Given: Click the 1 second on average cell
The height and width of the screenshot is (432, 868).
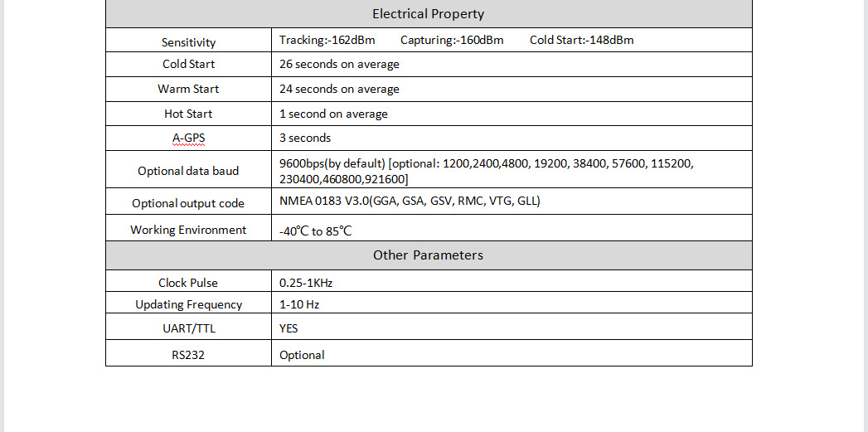Looking at the screenshot, I should click(x=333, y=114).
